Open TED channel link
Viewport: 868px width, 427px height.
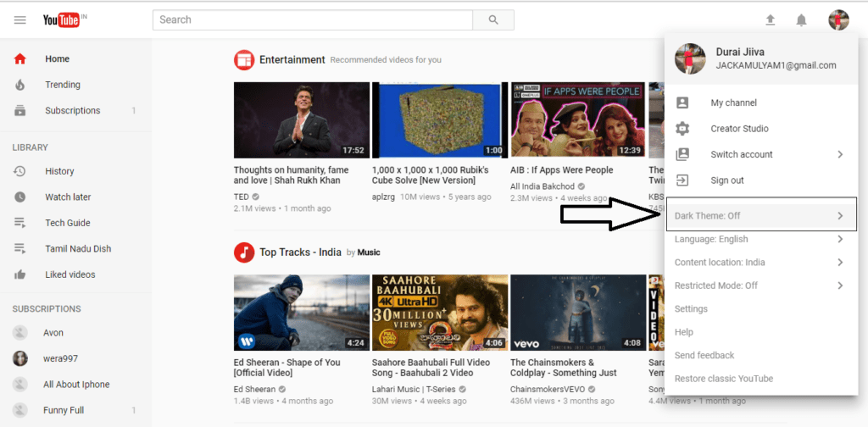242,197
